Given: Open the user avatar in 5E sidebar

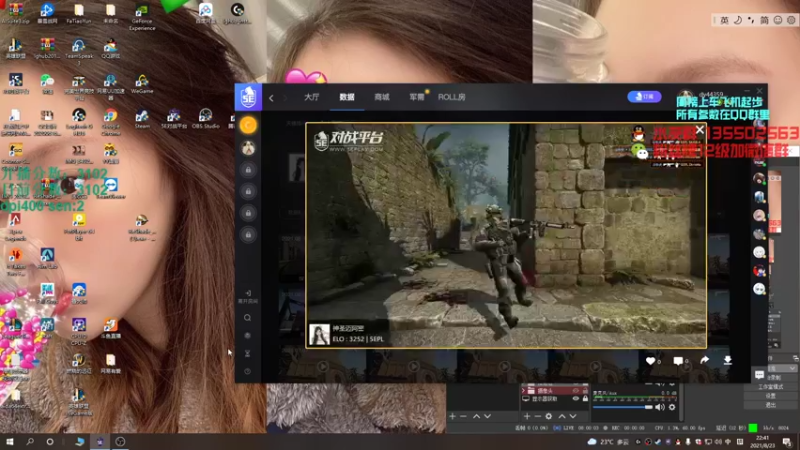Looking at the screenshot, I should click(248, 148).
